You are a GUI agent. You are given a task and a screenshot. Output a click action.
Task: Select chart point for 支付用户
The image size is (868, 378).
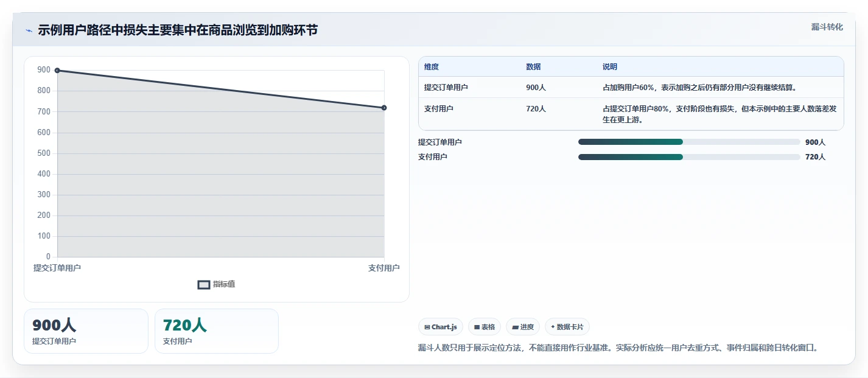pyautogui.click(x=384, y=108)
